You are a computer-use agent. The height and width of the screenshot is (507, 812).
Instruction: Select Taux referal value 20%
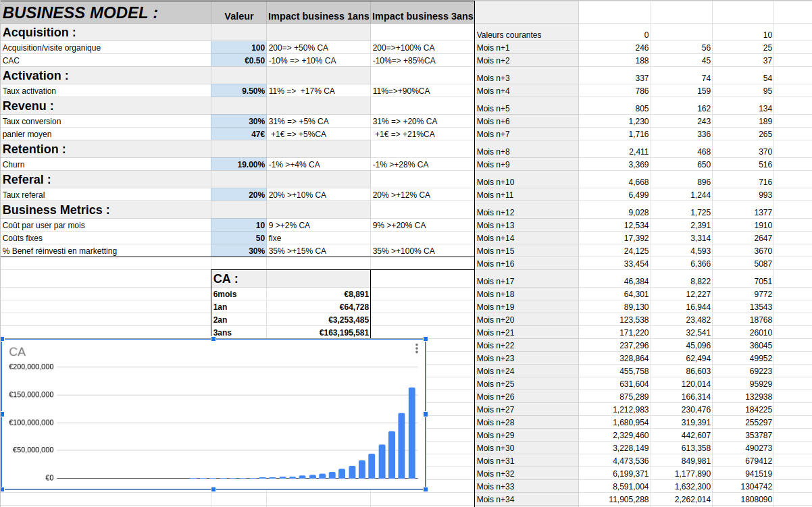(x=238, y=195)
